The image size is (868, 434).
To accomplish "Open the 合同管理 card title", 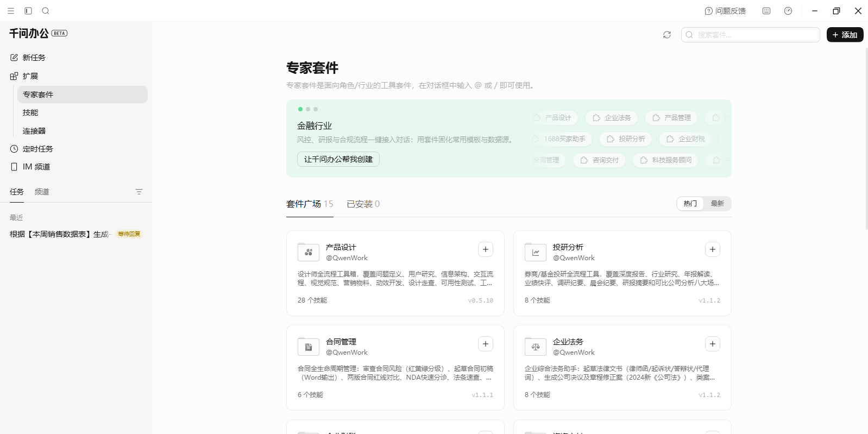I will coord(341,342).
